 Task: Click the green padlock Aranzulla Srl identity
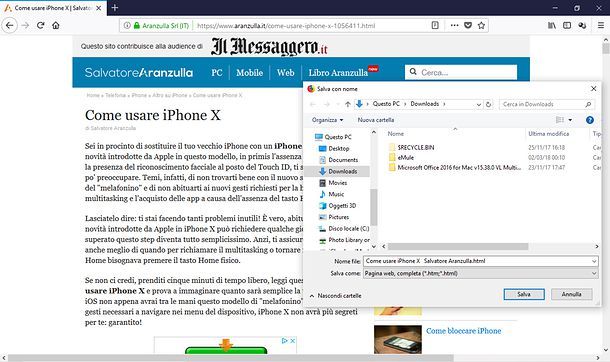[161, 26]
